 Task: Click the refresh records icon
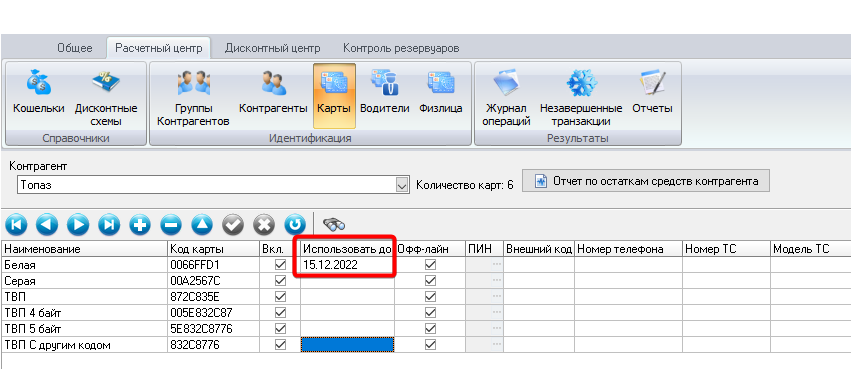295,224
